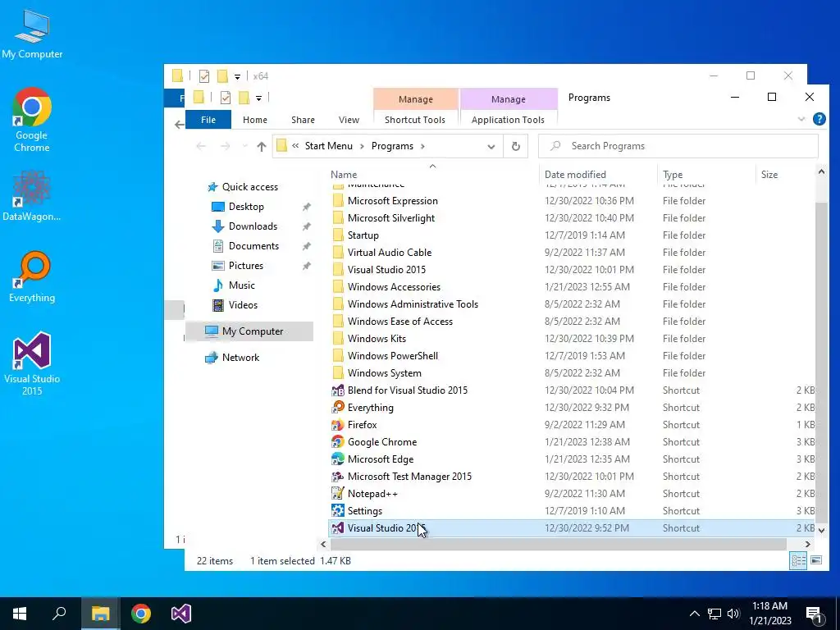The height and width of the screenshot is (630, 840).
Task: Click the Windows Start button
Action: click(20, 614)
